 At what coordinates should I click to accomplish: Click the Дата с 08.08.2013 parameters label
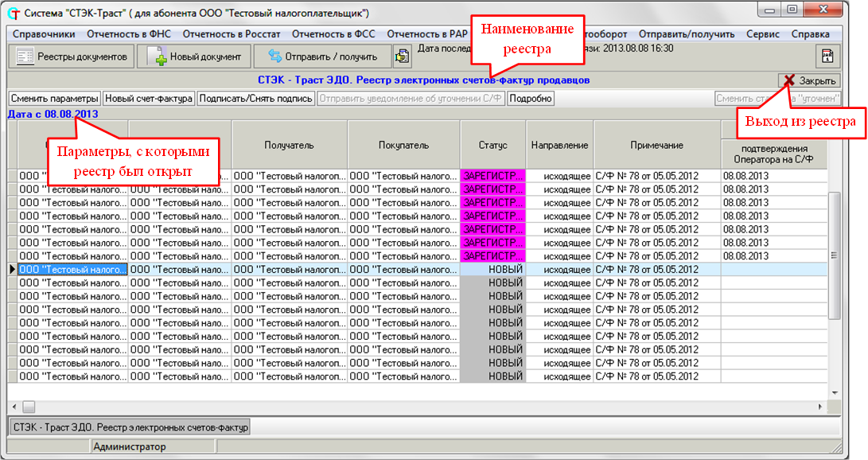53,114
